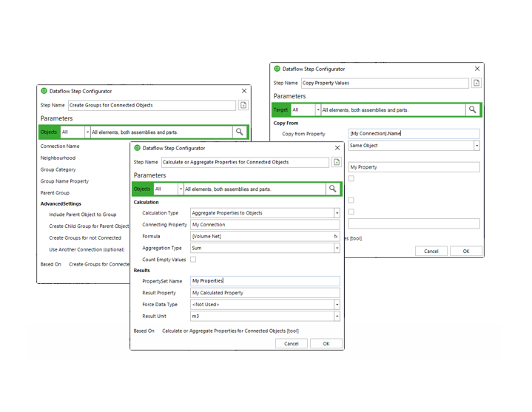Close the Create Groups configurator window
Viewport: 532px width, 412px height.
244,91
